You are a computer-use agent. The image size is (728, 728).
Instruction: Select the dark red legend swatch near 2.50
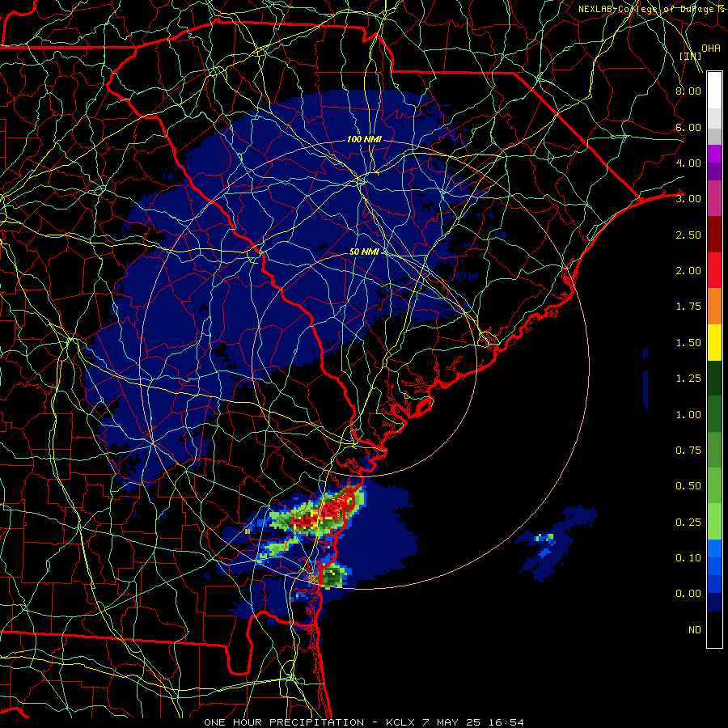[x=714, y=235]
